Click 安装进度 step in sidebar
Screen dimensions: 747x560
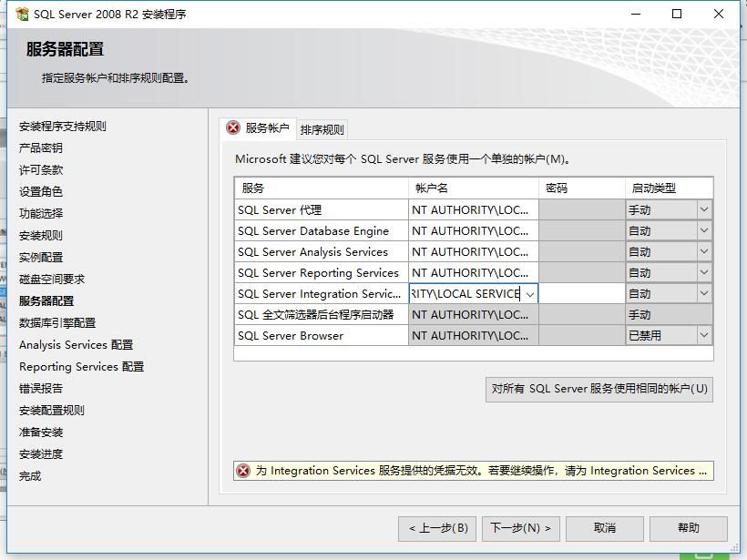(x=40, y=454)
